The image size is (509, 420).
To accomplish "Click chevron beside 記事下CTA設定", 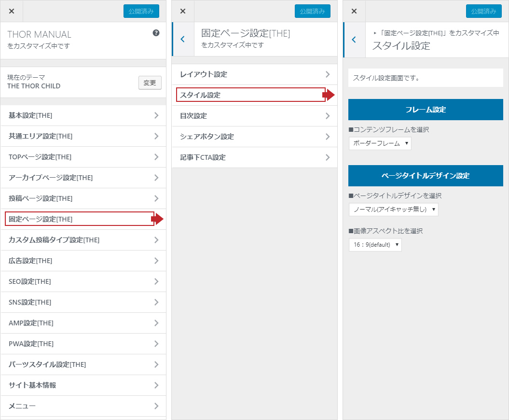I will 328,157.
